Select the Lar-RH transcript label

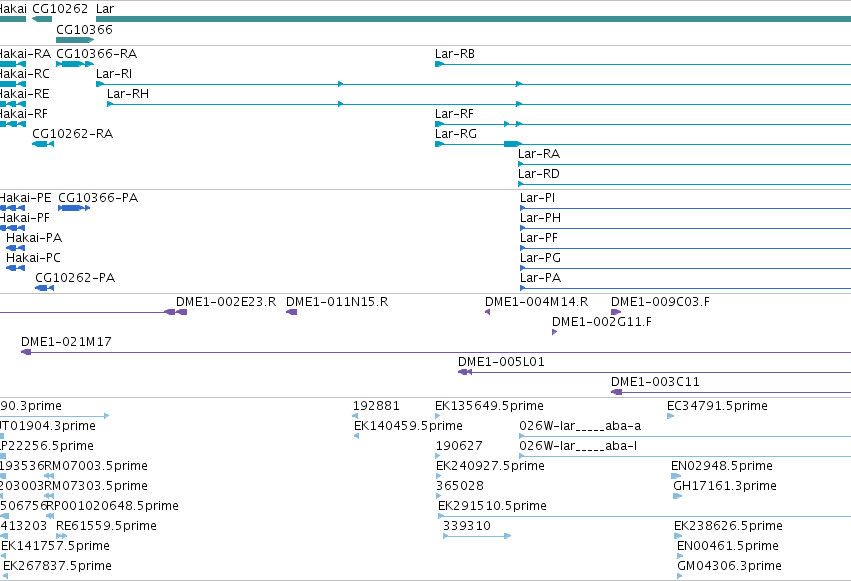[x=128, y=94]
